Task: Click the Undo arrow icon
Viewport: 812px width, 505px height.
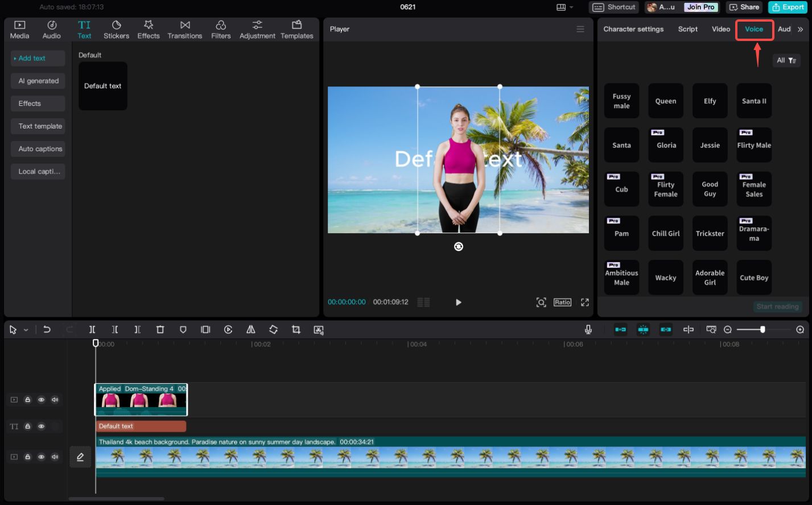Action: click(47, 330)
